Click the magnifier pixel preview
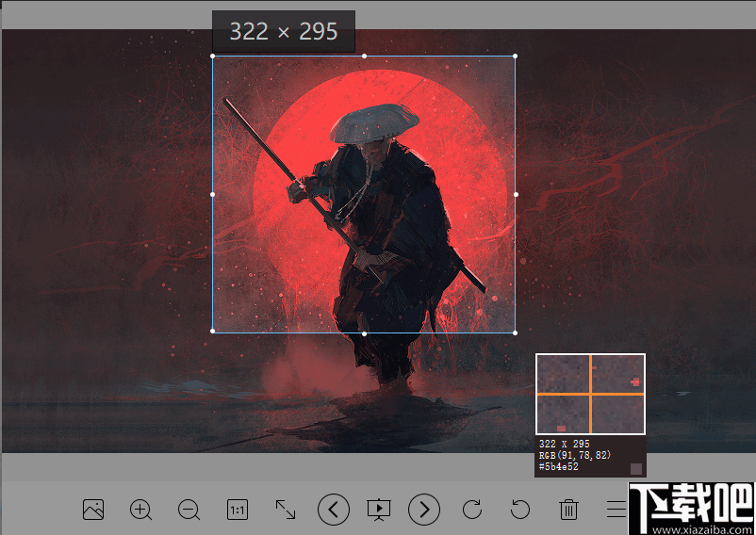The height and width of the screenshot is (535, 756). click(x=591, y=394)
